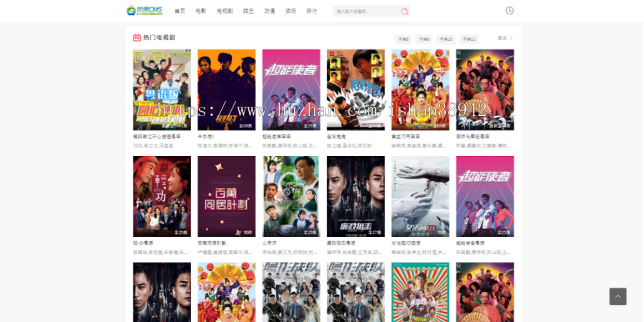Image resolution: width=644 pixels, height=322 pixels.
Task: Click the 超能使者粤语 title text
Action: coord(470,243)
